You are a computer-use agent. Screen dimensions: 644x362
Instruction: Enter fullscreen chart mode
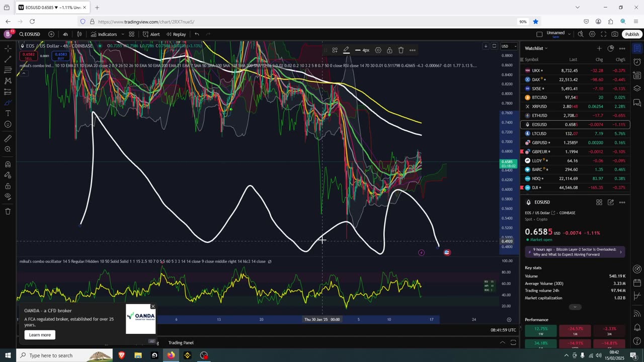coord(604,34)
